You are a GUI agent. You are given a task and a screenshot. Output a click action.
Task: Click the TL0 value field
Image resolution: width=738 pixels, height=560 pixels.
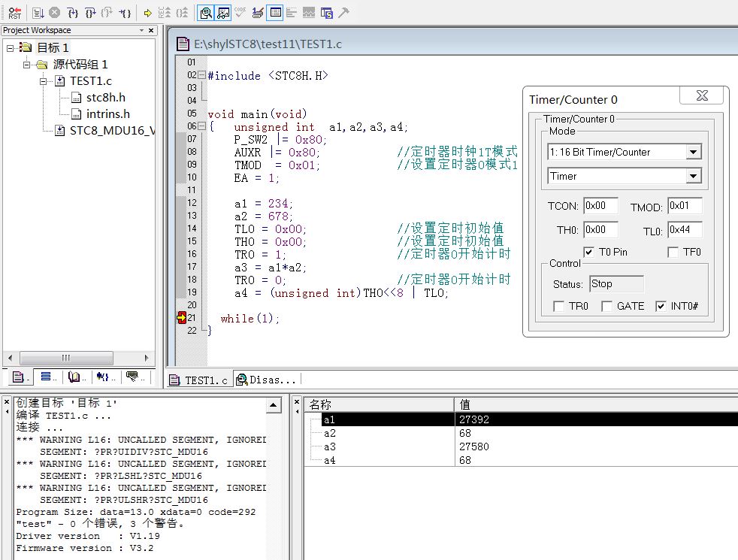click(x=685, y=230)
